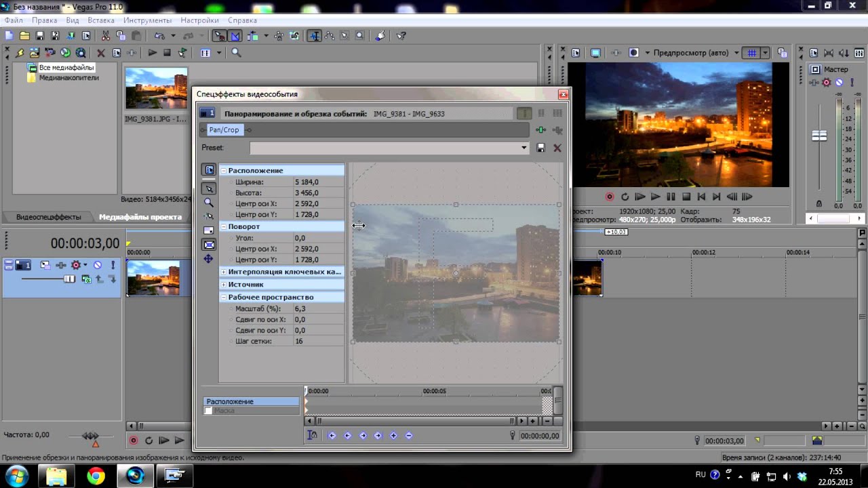Select the Zoom magnifier tool in Pan/Crop
The width and height of the screenshot is (868, 488).
click(x=209, y=203)
